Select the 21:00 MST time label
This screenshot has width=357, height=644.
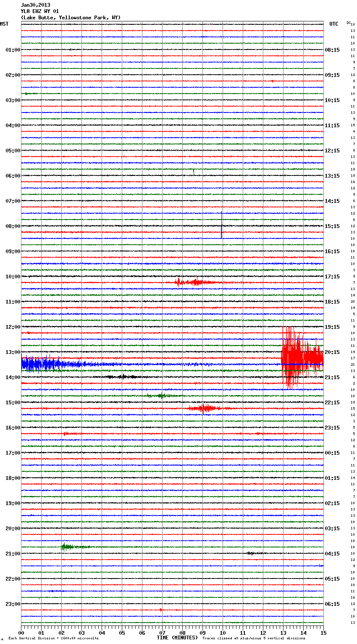tap(13, 554)
